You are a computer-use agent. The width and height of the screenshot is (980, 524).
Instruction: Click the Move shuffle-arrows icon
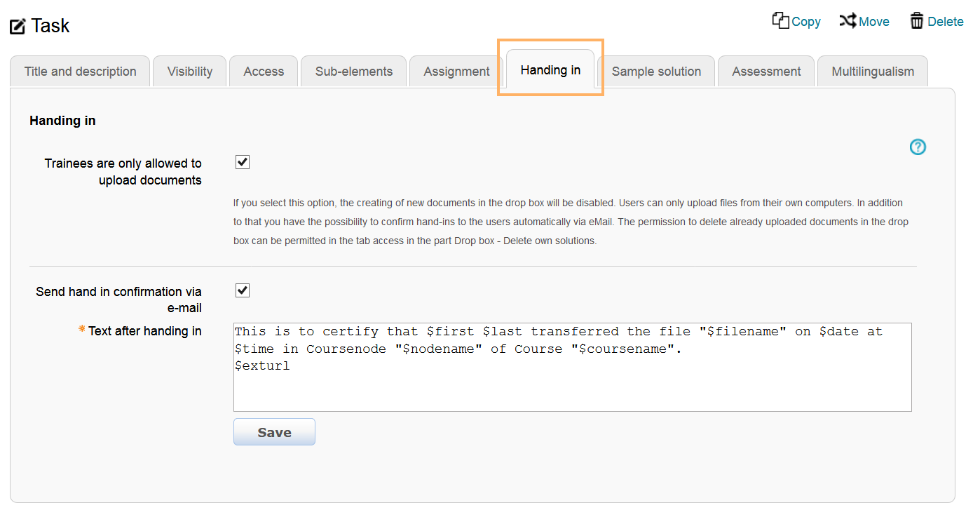click(848, 21)
